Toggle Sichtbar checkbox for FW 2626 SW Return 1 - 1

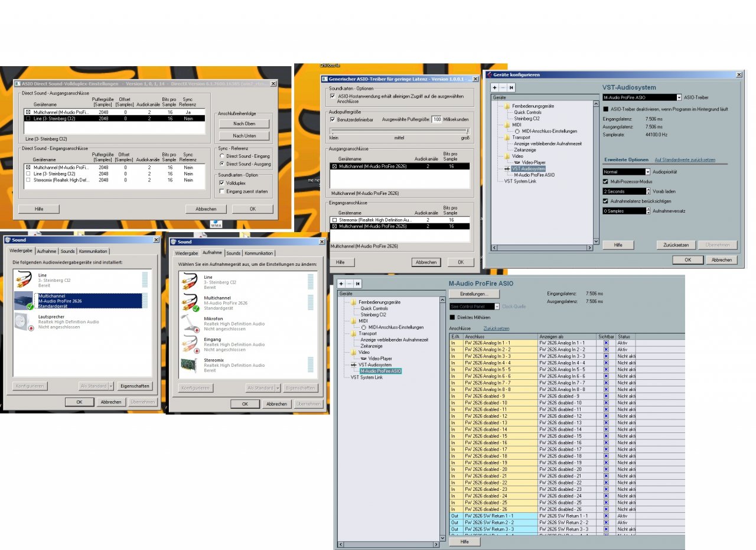click(x=605, y=516)
